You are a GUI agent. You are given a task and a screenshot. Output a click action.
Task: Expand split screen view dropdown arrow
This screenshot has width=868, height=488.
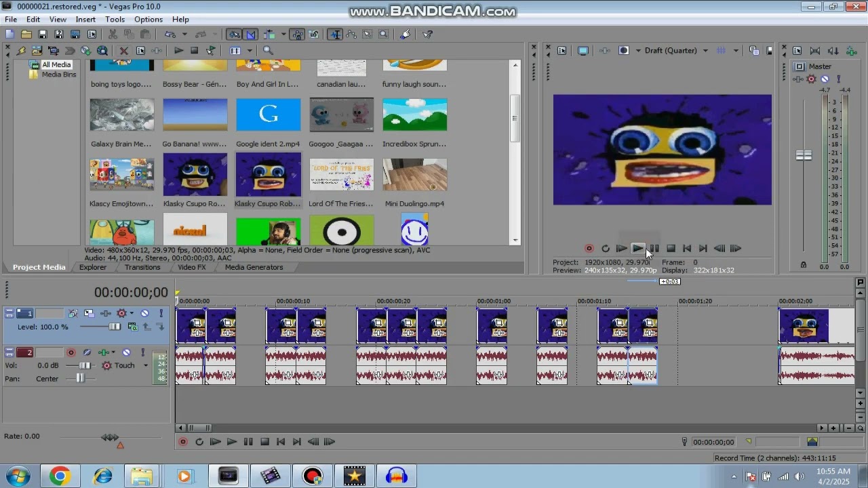[x=638, y=50]
